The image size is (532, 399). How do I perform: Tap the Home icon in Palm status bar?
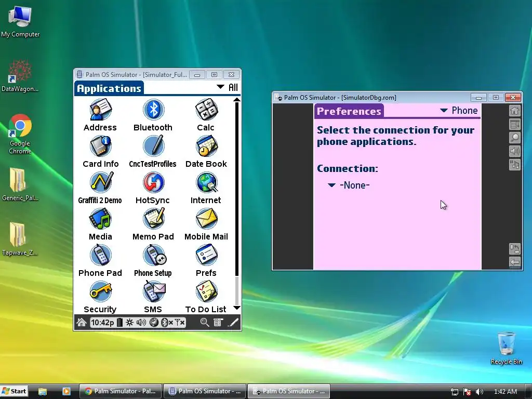pyautogui.click(x=82, y=322)
